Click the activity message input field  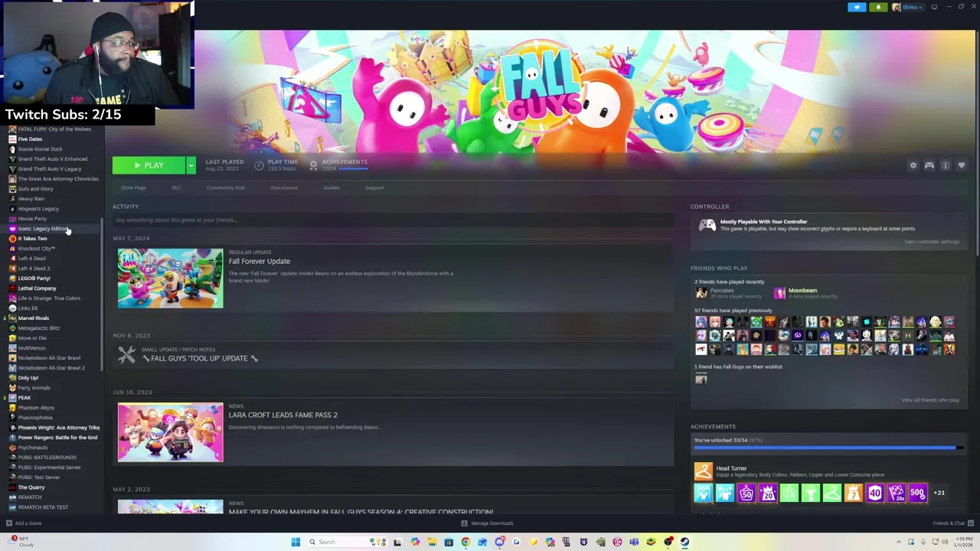tap(393, 220)
